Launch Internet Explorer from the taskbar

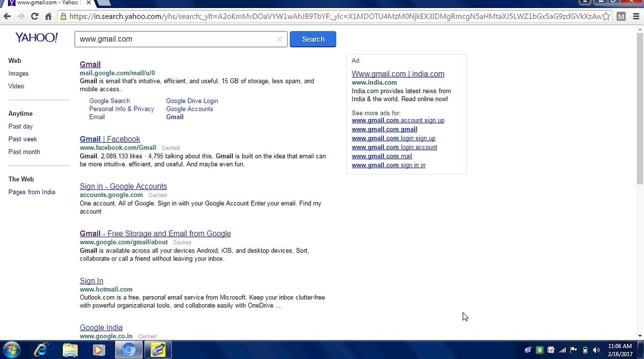pyautogui.click(x=40, y=350)
